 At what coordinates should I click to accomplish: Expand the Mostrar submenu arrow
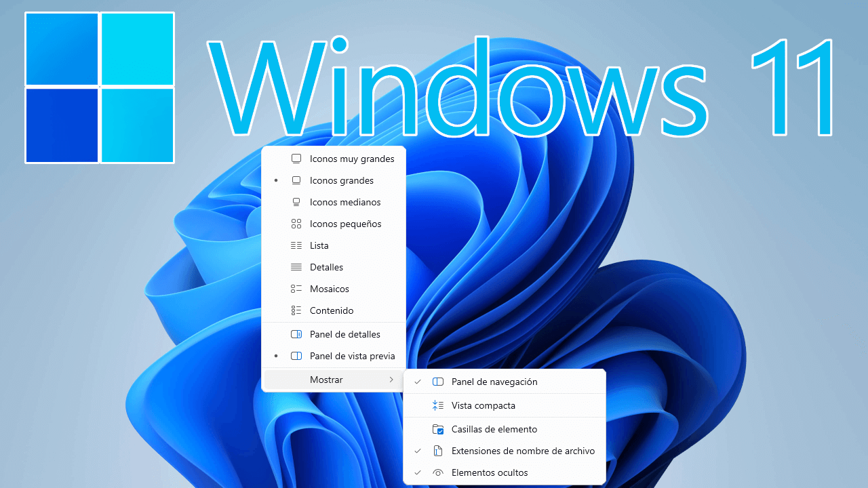tap(391, 380)
